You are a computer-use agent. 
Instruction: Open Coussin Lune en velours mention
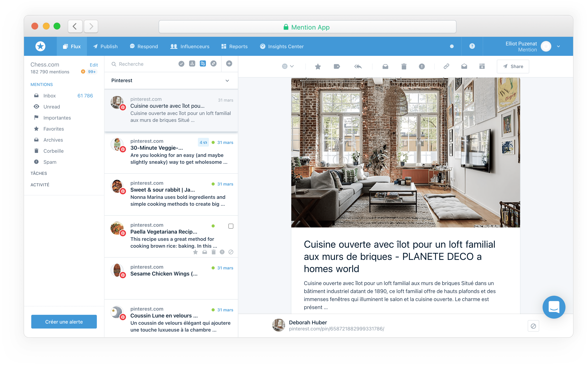coord(171,319)
